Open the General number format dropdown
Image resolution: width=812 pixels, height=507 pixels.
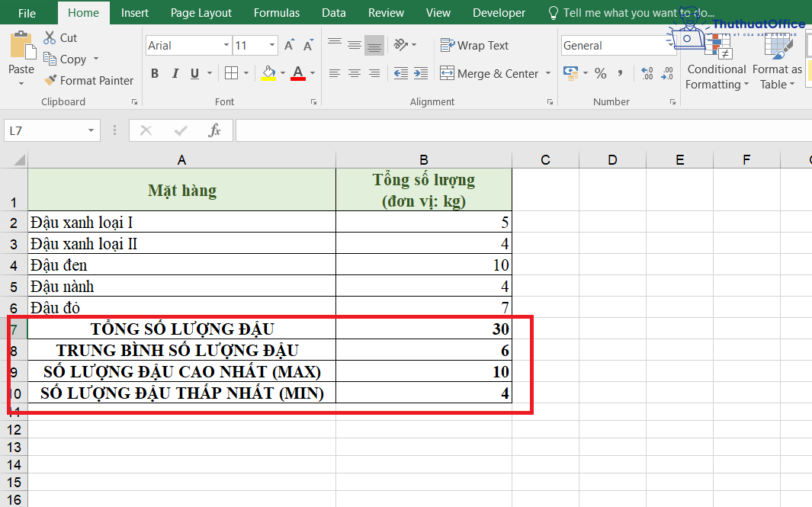670,45
